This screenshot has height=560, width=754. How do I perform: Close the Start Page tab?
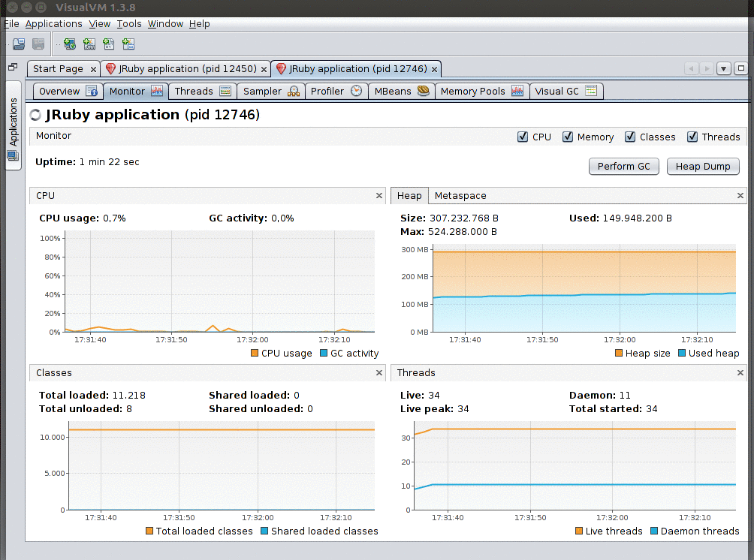click(x=93, y=70)
